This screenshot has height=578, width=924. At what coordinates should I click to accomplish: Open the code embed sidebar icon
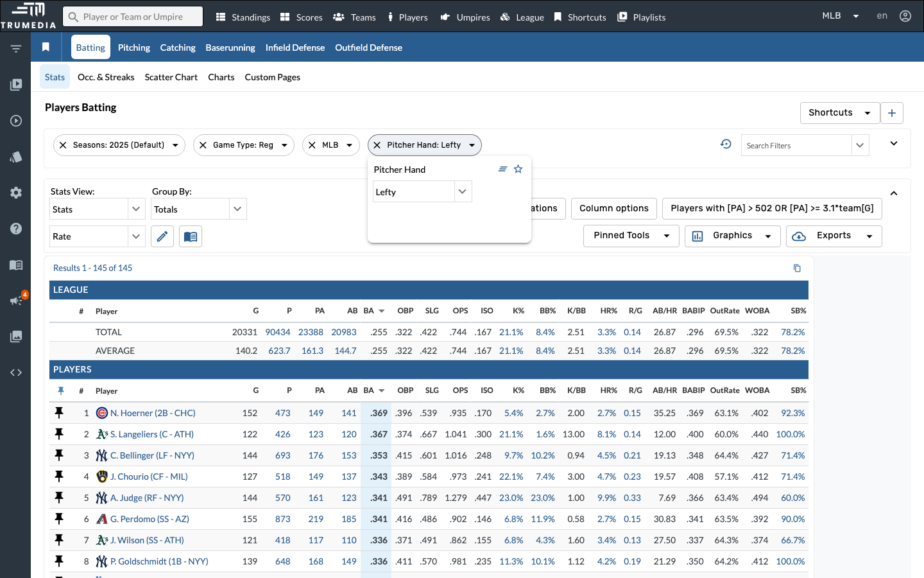tap(16, 372)
